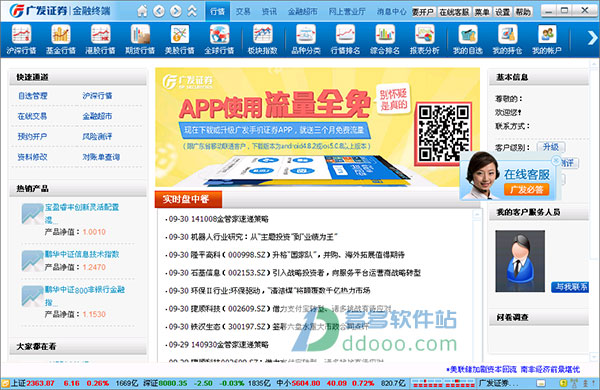Open the 对账单查询 quick link
Viewport: 600px width, 390px height.
(101, 157)
